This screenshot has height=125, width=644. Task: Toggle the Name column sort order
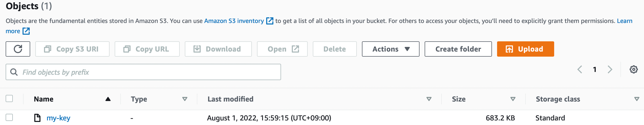tap(108, 99)
